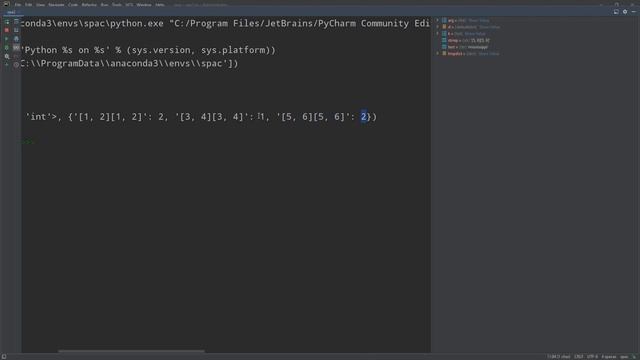Click the magnifier icon in console toolbar
The image size is (640, 360).
(7, 56)
